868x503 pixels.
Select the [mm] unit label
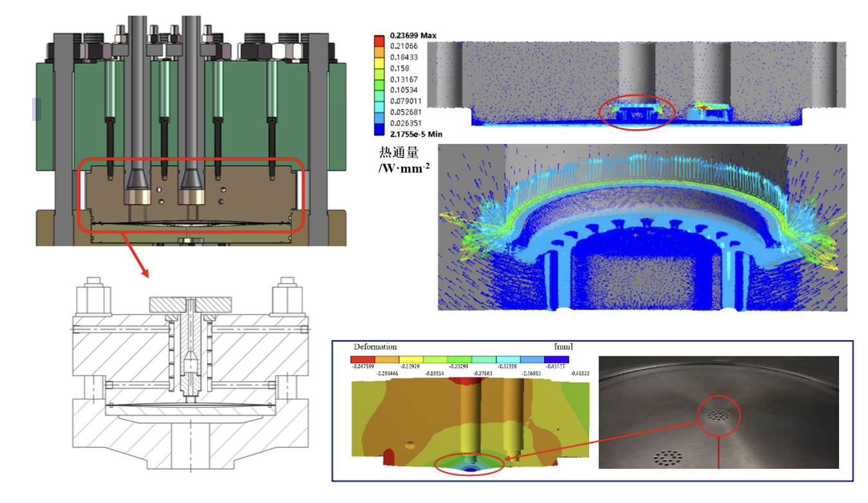pos(564,345)
